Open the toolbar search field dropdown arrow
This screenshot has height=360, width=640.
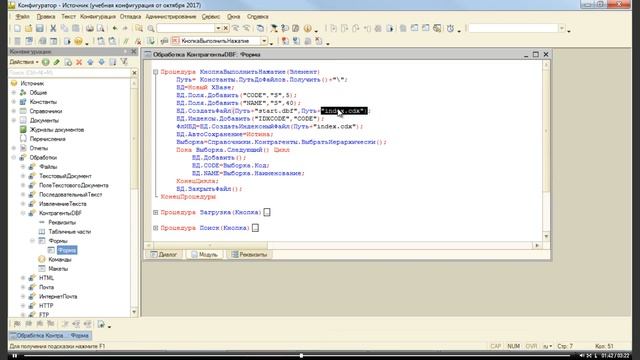pyautogui.click(x=218, y=28)
